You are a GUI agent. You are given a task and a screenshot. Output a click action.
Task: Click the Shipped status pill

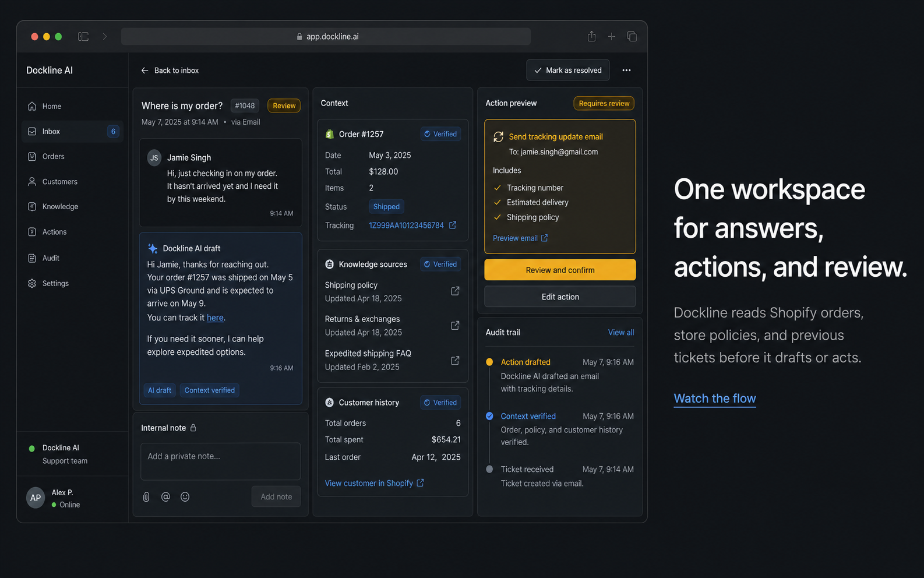[386, 207]
